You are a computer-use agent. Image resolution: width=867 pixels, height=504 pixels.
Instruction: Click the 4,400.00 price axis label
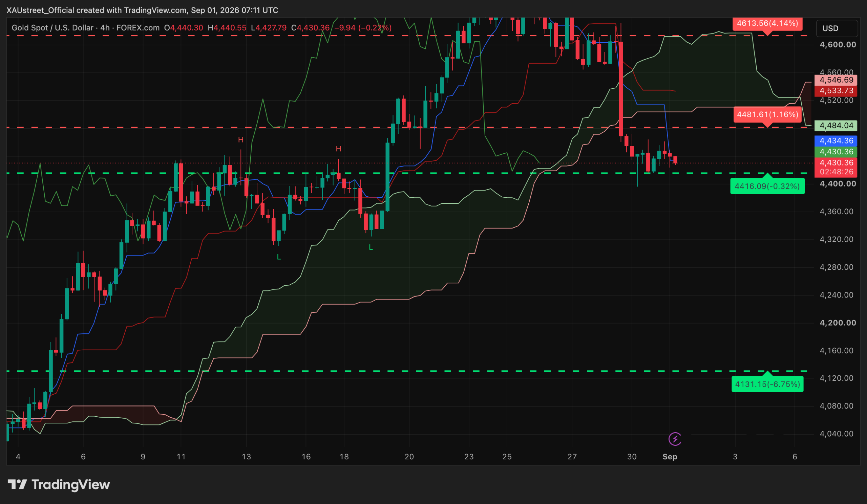click(x=838, y=184)
